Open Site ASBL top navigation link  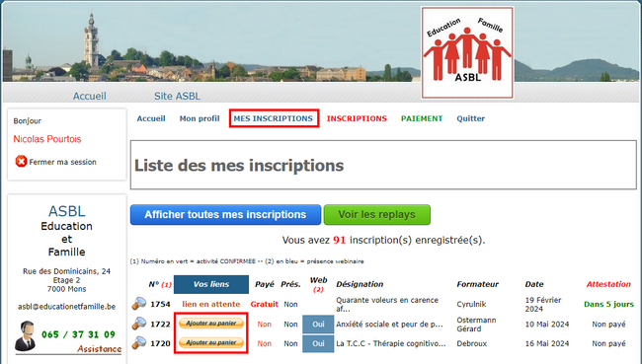[x=177, y=96]
